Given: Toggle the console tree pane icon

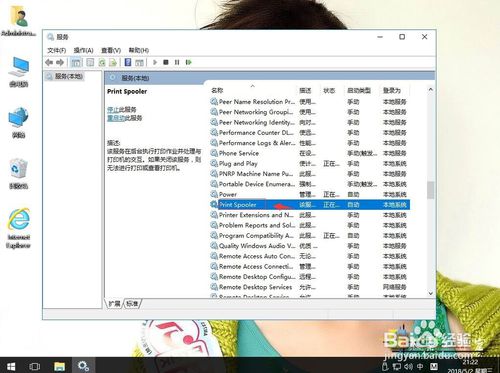Looking at the screenshot, I should (x=76, y=62).
